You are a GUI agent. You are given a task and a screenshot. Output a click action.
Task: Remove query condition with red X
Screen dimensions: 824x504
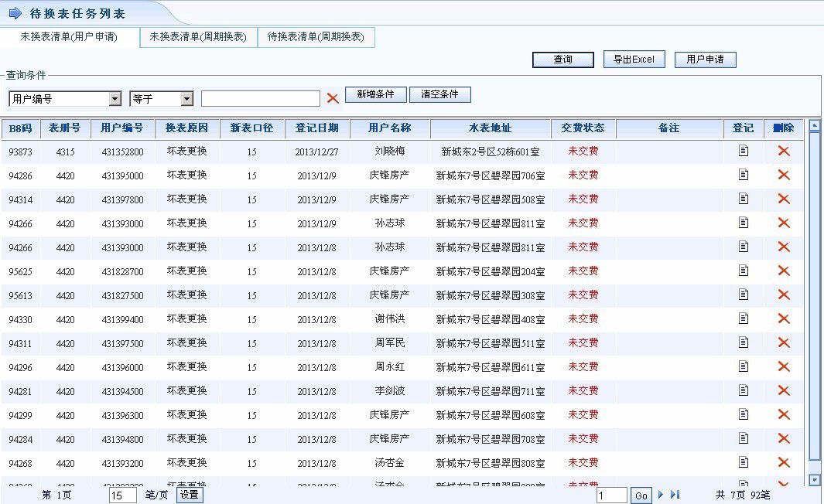click(x=333, y=98)
